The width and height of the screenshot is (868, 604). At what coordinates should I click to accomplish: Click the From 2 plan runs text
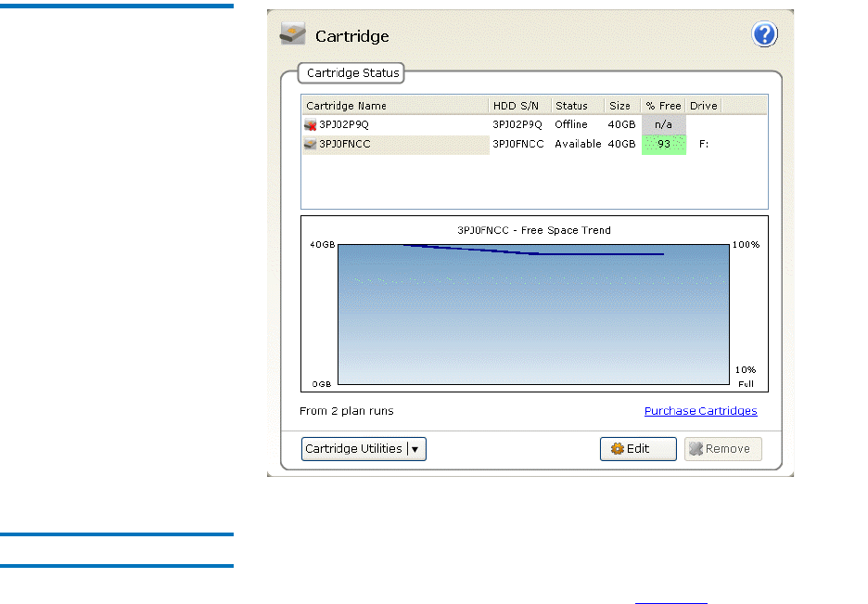347,411
